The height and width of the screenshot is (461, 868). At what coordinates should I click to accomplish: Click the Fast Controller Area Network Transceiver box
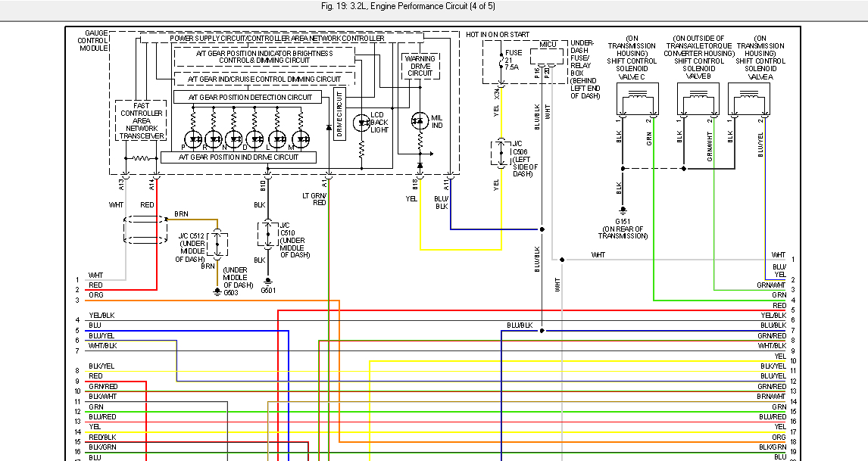(x=140, y=120)
